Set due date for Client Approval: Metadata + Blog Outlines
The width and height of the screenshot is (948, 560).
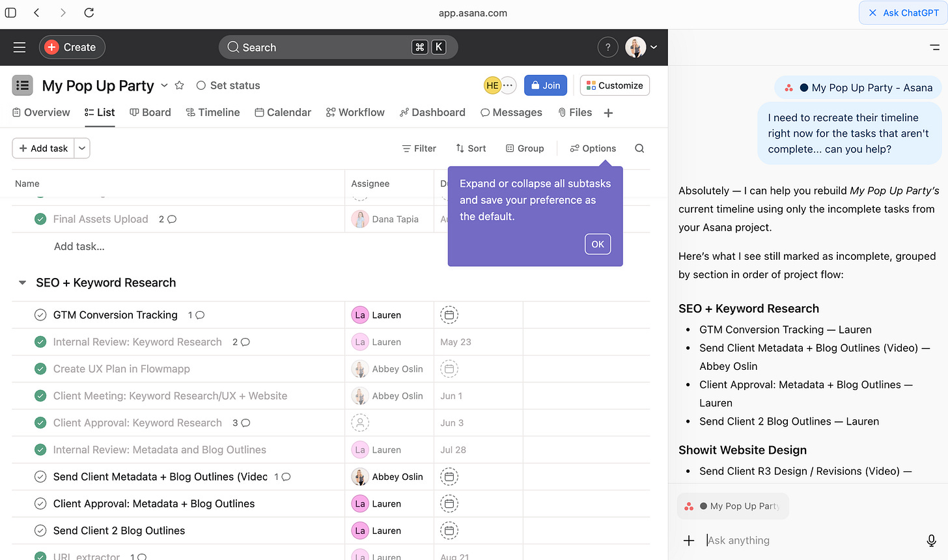(449, 504)
